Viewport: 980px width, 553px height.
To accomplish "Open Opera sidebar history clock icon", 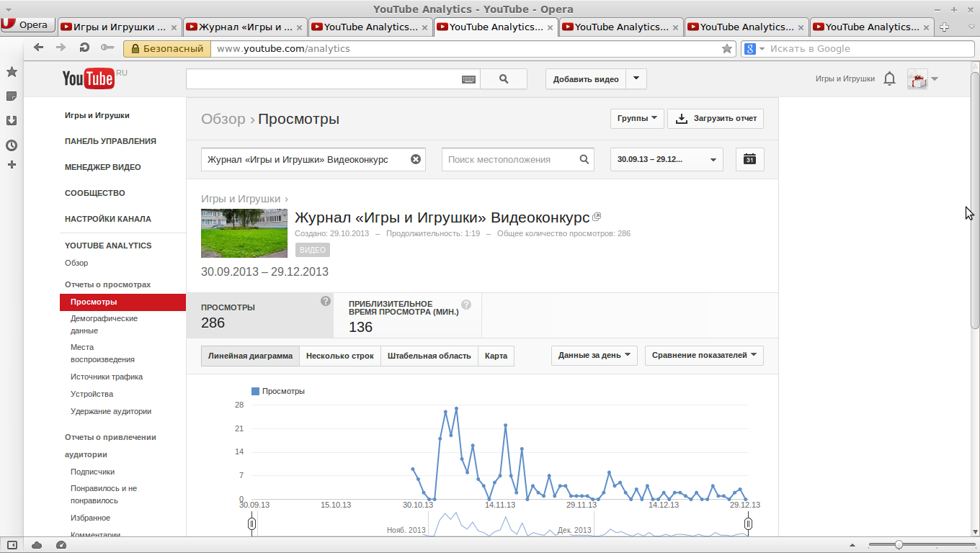I will [x=12, y=145].
